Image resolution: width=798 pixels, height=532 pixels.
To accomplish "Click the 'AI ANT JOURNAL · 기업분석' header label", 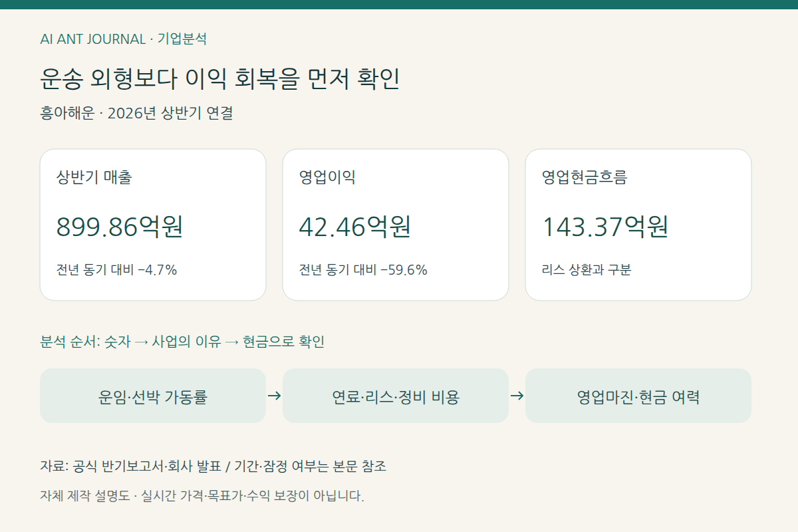I will pyautogui.click(x=123, y=39).
